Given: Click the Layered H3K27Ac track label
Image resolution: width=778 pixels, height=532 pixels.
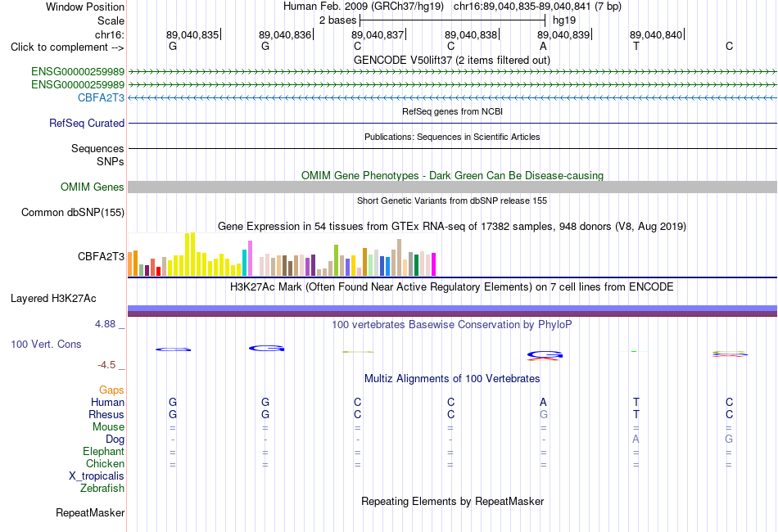Looking at the screenshot, I should [x=53, y=299].
